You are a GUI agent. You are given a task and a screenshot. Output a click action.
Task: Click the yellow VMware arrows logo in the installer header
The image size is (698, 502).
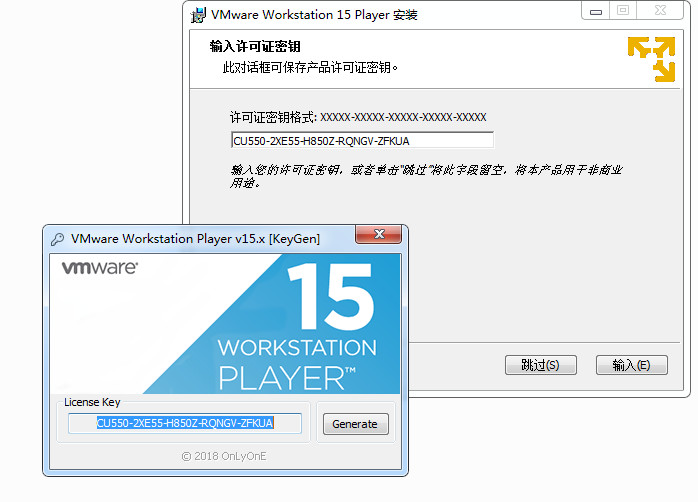pos(652,59)
